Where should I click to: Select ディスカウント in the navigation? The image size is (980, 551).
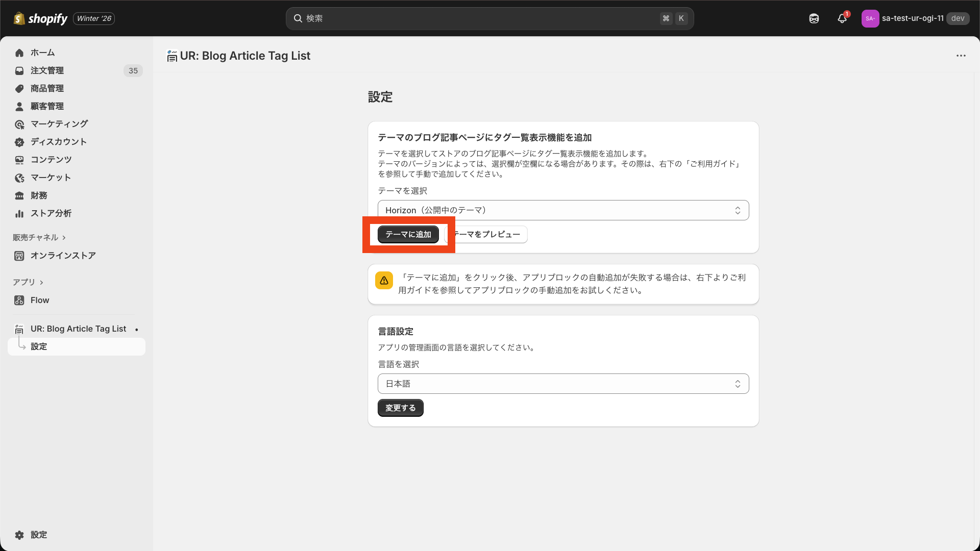58,142
